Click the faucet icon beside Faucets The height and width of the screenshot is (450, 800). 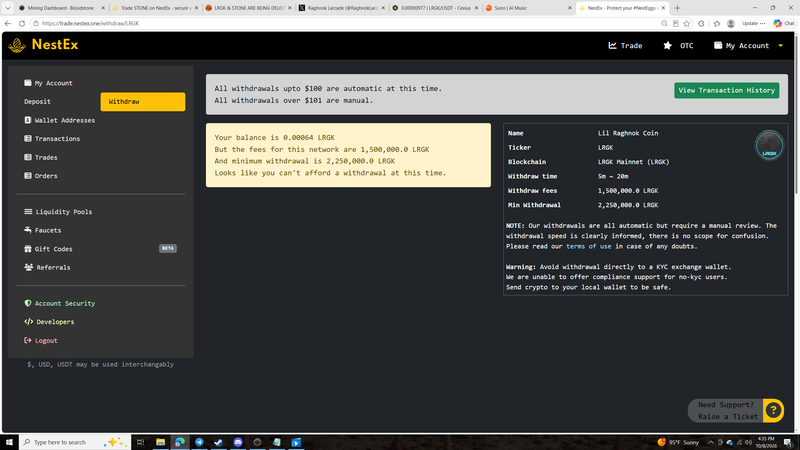coord(28,230)
